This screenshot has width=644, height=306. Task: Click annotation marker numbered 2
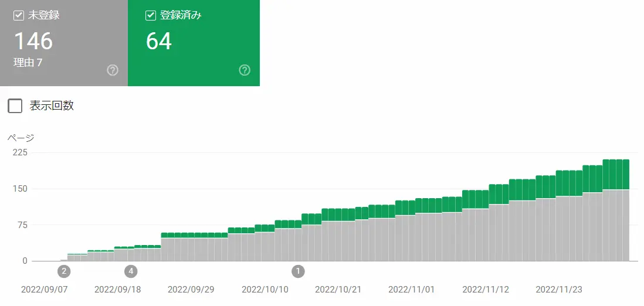coord(63,271)
